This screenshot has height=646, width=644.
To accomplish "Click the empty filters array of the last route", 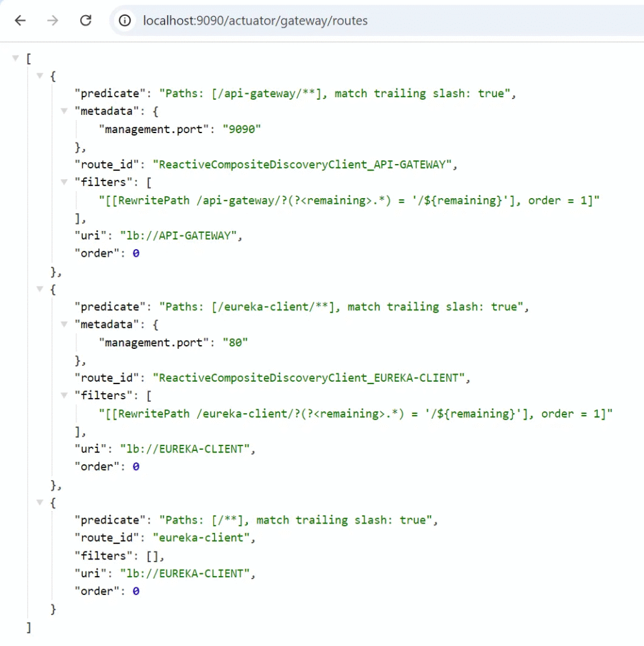I will click(153, 556).
